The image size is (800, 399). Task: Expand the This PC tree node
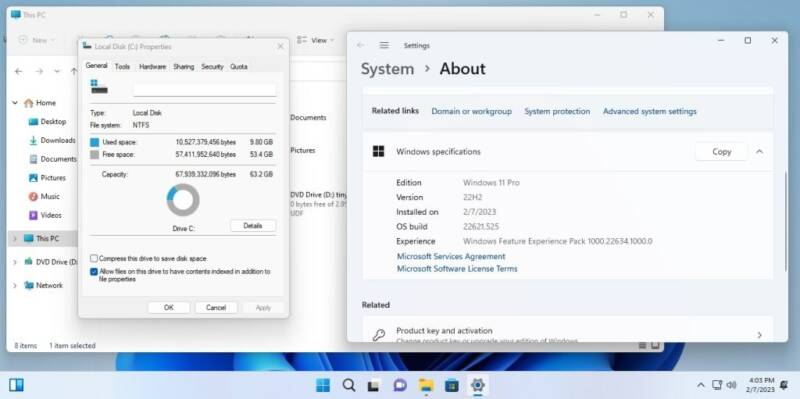pos(14,238)
